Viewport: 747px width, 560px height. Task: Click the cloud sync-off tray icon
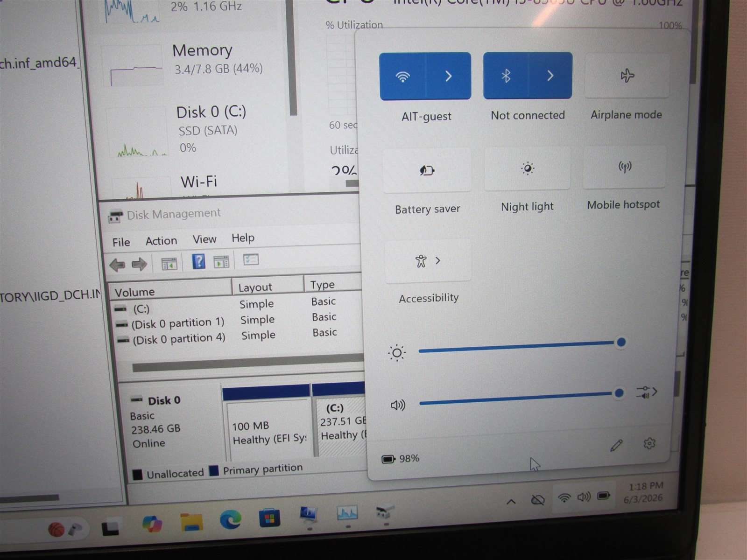(538, 500)
